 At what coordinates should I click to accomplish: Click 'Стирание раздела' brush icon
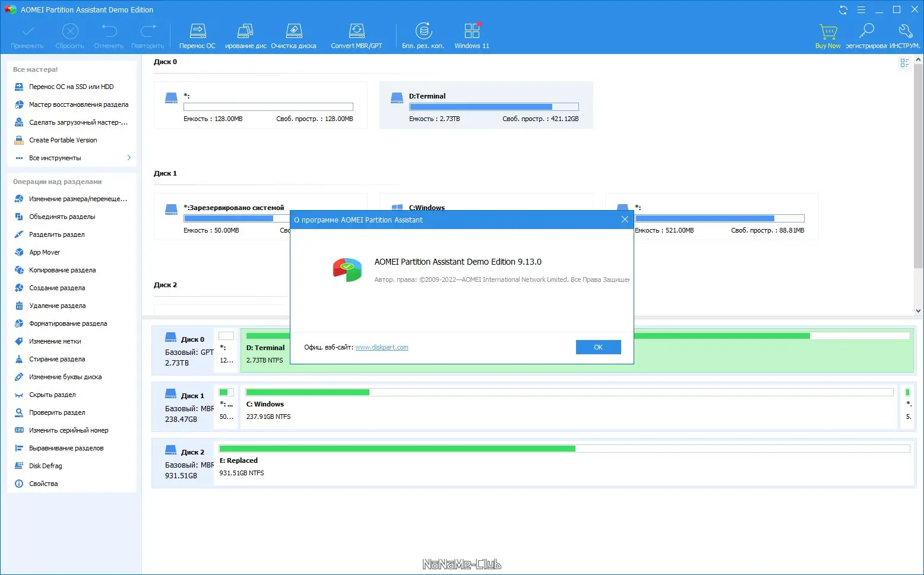tap(19, 359)
